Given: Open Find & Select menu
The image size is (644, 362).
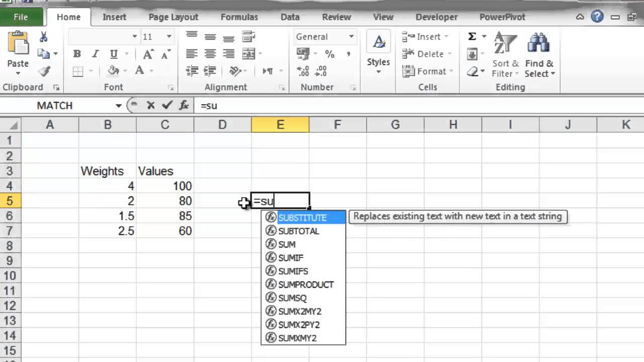Looking at the screenshot, I should click(x=539, y=54).
